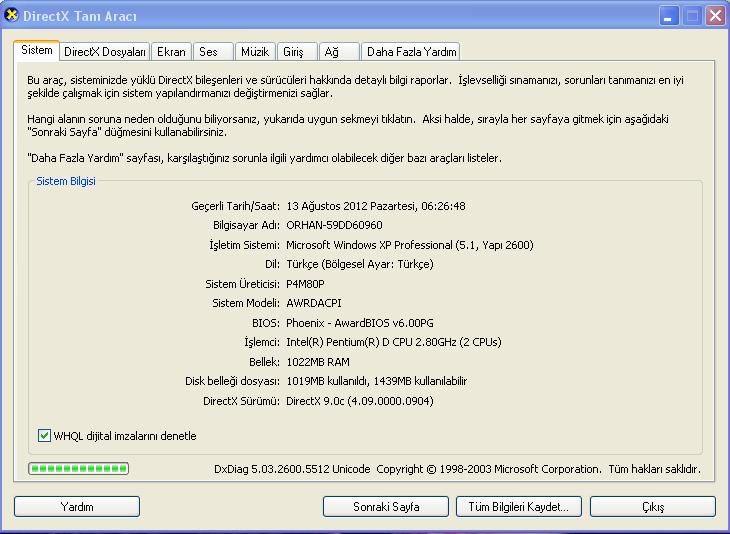The width and height of the screenshot is (730, 534).
Task: Click 'DirectX 9.0c (4.09.0000.0904)' value
Action: 360,401
